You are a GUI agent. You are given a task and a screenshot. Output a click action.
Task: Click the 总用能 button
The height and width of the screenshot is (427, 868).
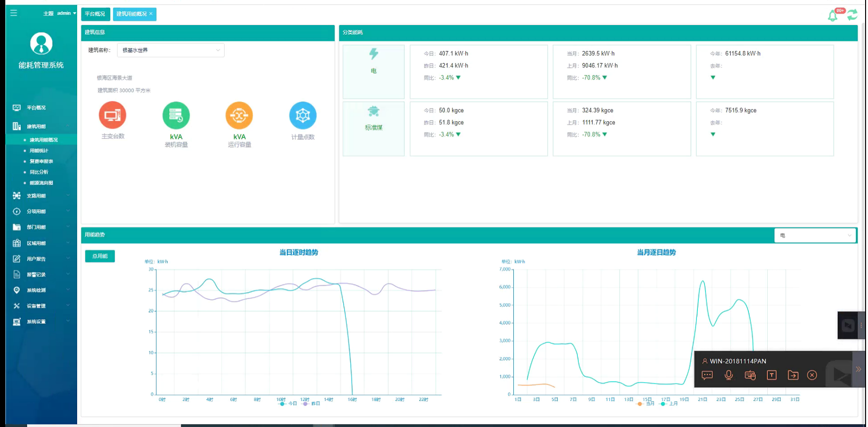(100, 256)
